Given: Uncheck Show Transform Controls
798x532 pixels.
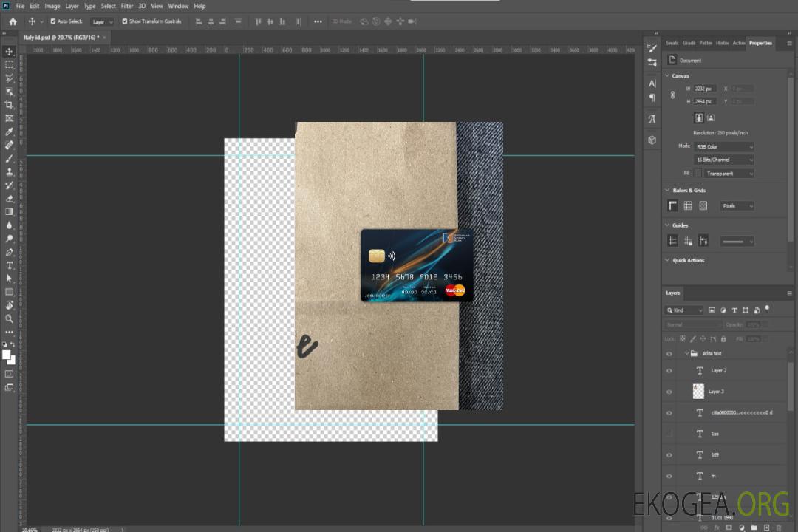Looking at the screenshot, I should (124, 21).
